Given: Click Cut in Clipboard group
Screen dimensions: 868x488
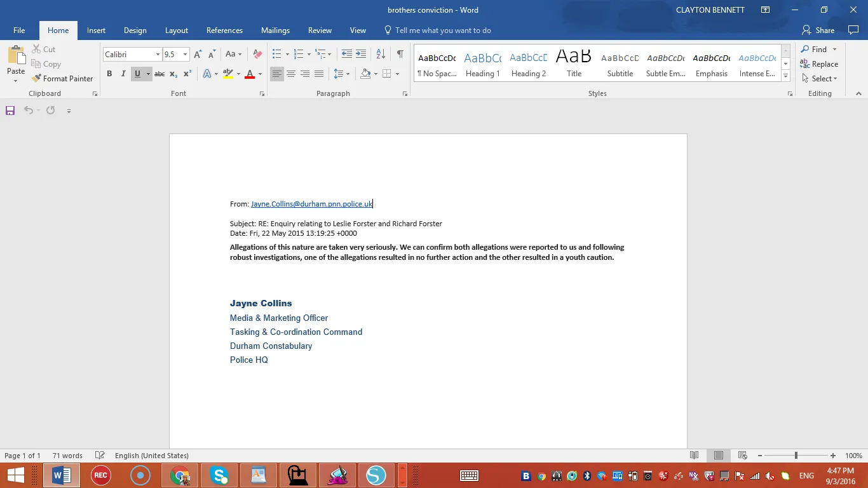Looking at the screenshot, I should coord(43,49).
